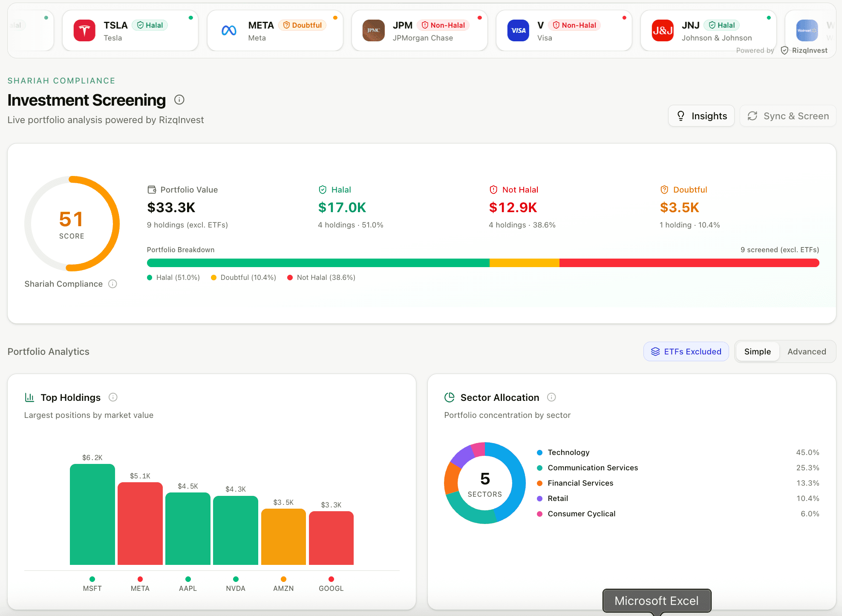Toggle the ETFs Excluded filter
The width and height of the screenshot is (842, 616).
pyautogui.click(x=686, y=351)
